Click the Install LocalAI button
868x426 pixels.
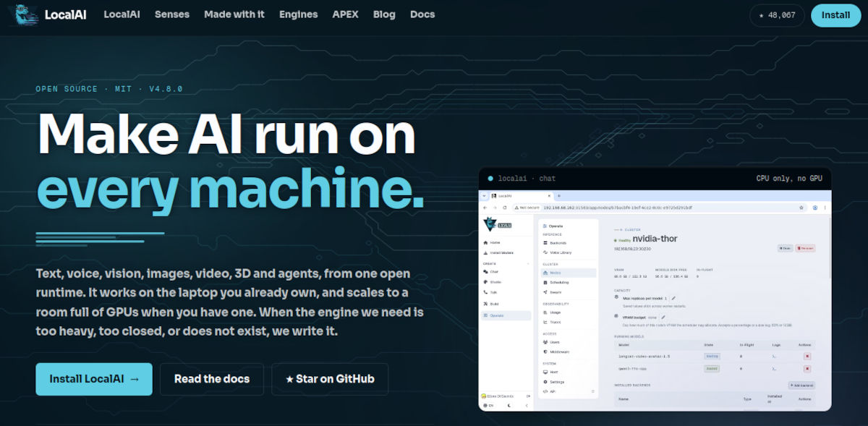94,379
